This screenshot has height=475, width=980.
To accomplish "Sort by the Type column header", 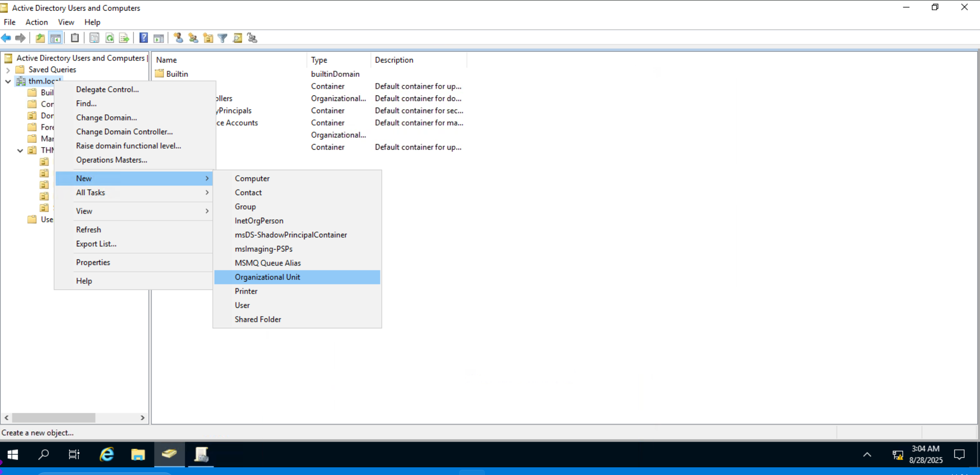I will pyautogui.click(x=338, y=60).
